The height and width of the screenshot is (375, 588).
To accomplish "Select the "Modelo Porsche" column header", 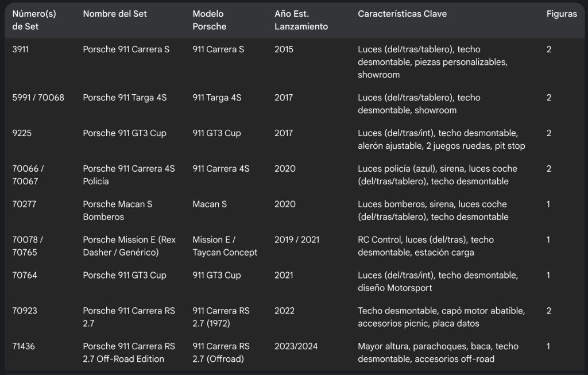I will pyautogui.click(x=209, y=20).
